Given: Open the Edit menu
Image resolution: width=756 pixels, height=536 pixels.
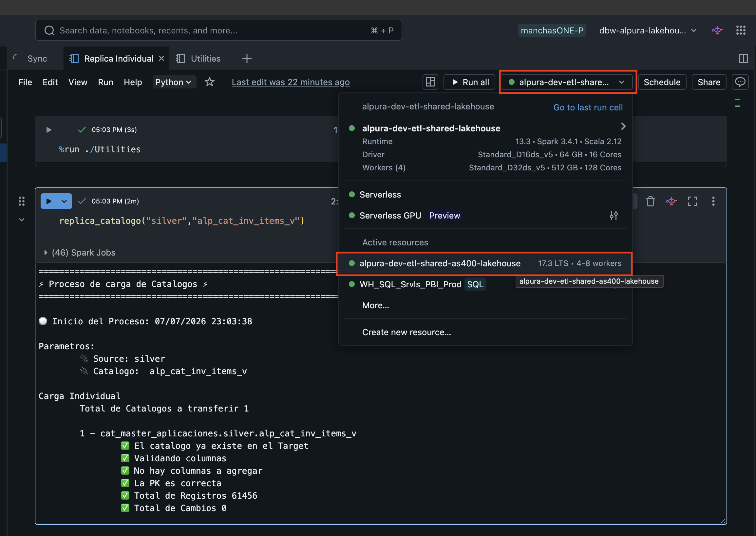Looking at the screenshot, I should point(50,82).
